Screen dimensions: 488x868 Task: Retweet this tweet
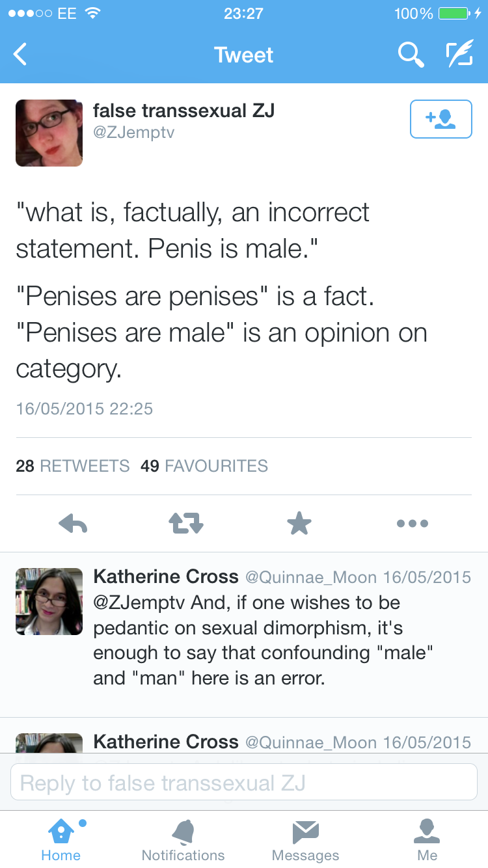click(186, 523)
